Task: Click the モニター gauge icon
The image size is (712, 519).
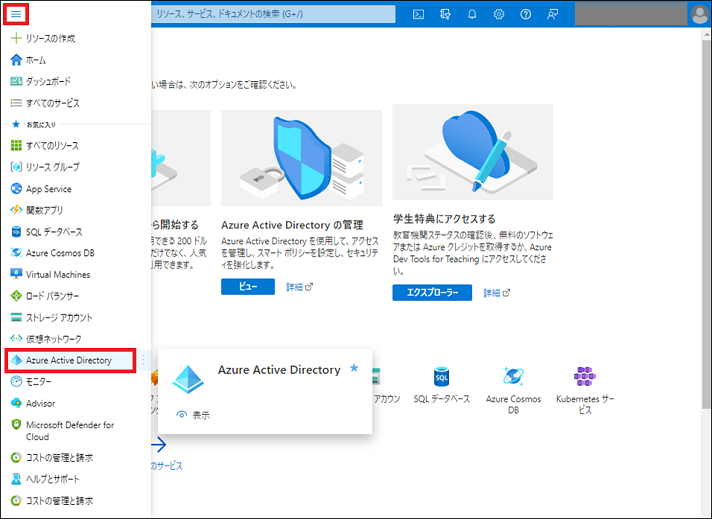Action: pos(16,381)
